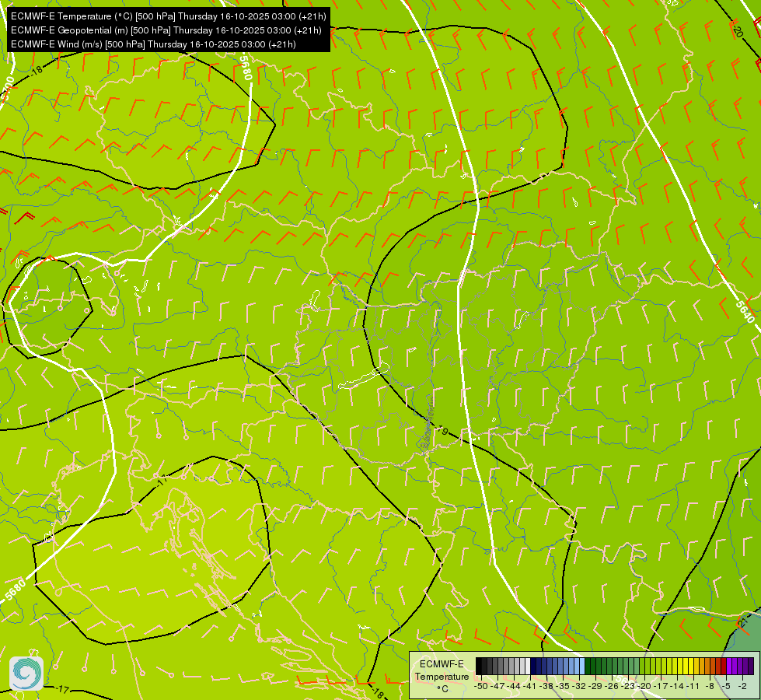The image size is (761, 700).
Task: Click the red legend swatch above -5
Action: click(724, 666)
